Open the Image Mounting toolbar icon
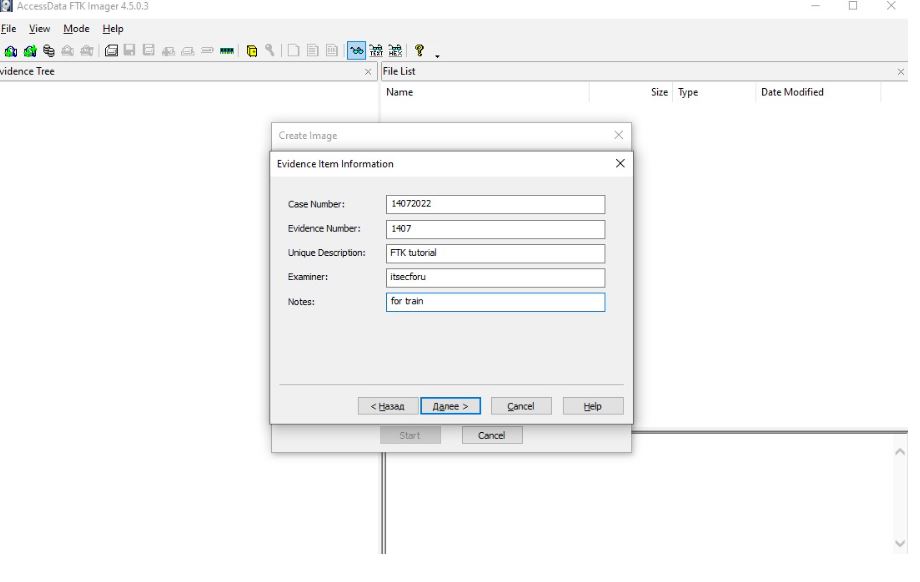This screenshot has height=582, width=920. point(49,51)
